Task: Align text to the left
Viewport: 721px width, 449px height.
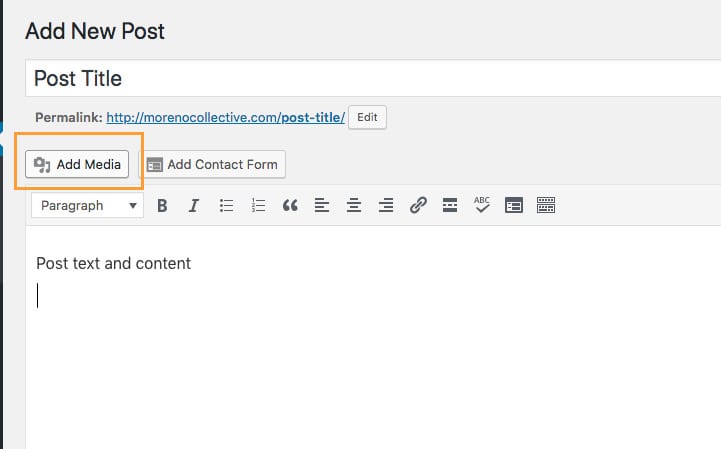Action: tap(322, 205)
